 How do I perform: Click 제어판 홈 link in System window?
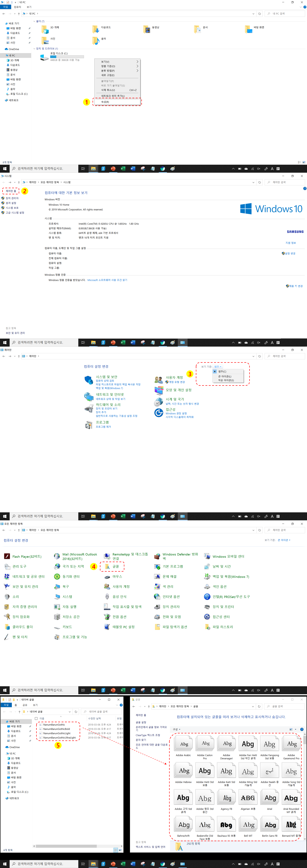[11, 191]
